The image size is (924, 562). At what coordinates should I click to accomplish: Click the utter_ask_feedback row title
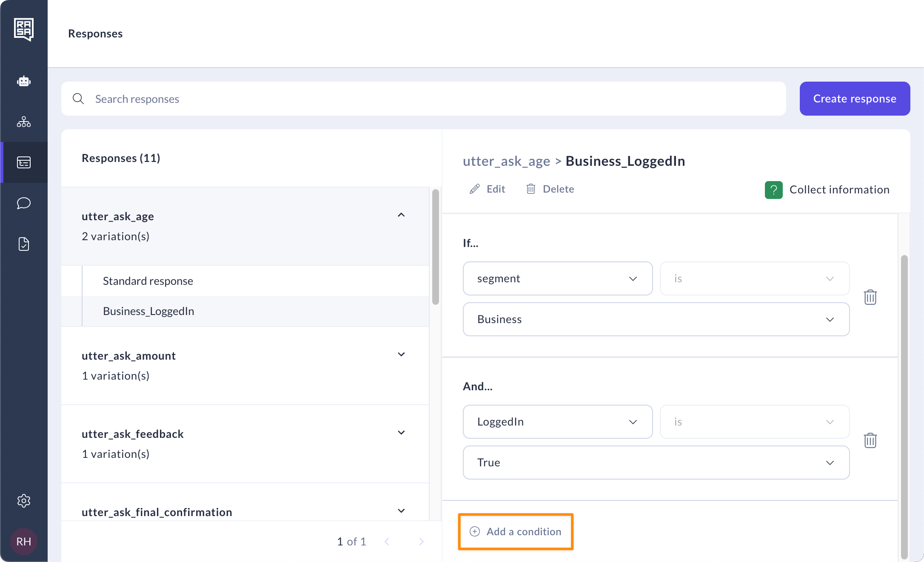[x=133, y=434]
